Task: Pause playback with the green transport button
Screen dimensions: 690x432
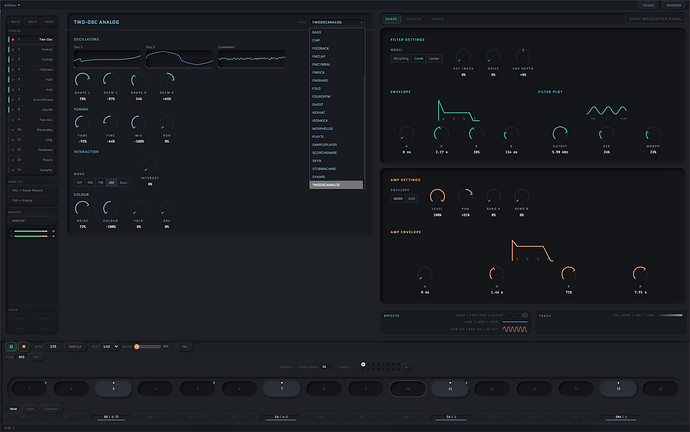Action: tap(11, 347)
